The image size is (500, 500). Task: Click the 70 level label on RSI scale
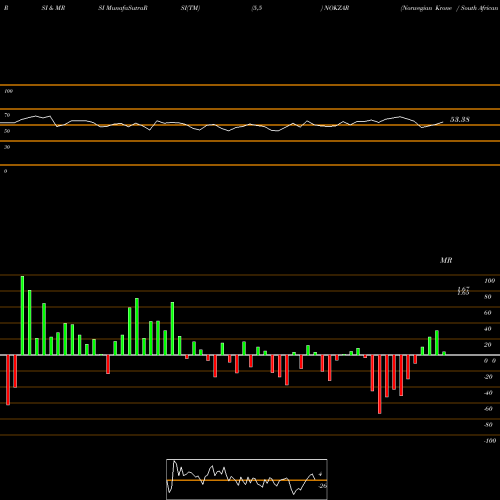pos(7,115)
